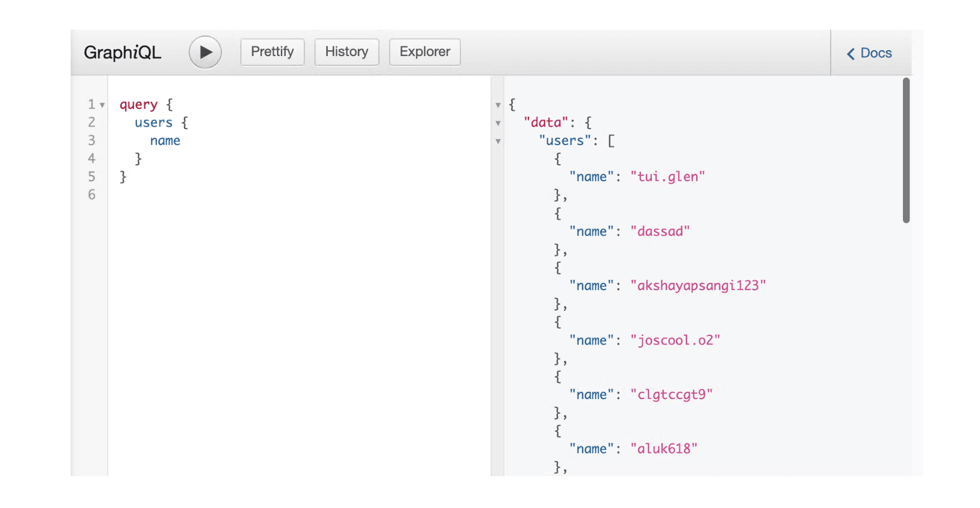
Task: Collapse the "users" array in the results
Action: 498,141
